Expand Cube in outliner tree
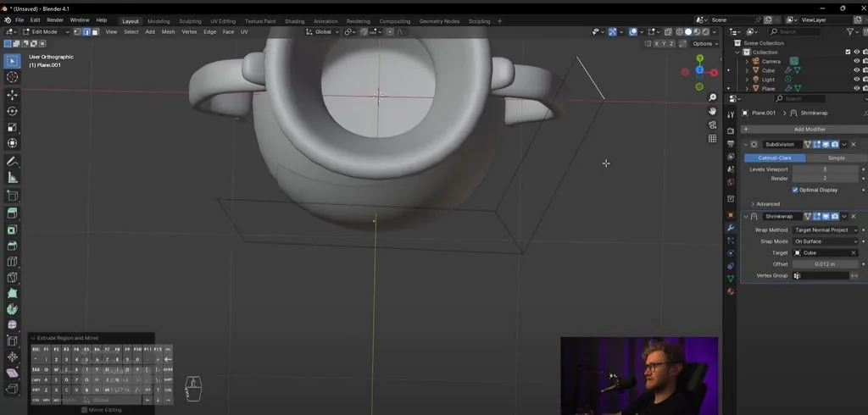Screen dimensions: 868x415 pyautogui.click(x=747, y=70)
